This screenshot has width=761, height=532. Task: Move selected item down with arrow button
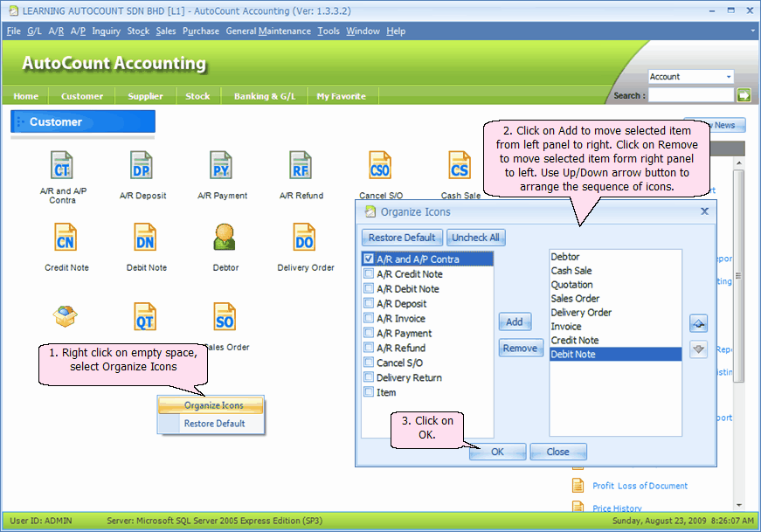point(698,349)
